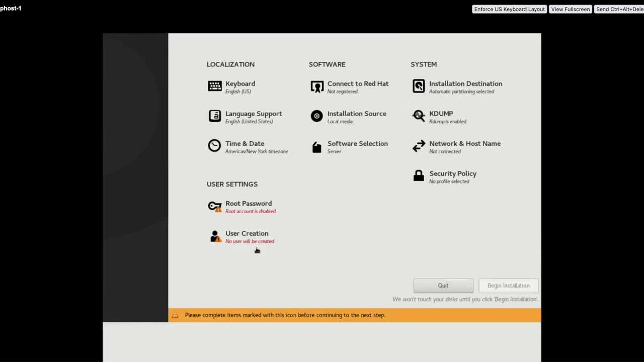Click 'Not registered.' status text
Viewport: 644px width, 362px height.
point(343,92)
